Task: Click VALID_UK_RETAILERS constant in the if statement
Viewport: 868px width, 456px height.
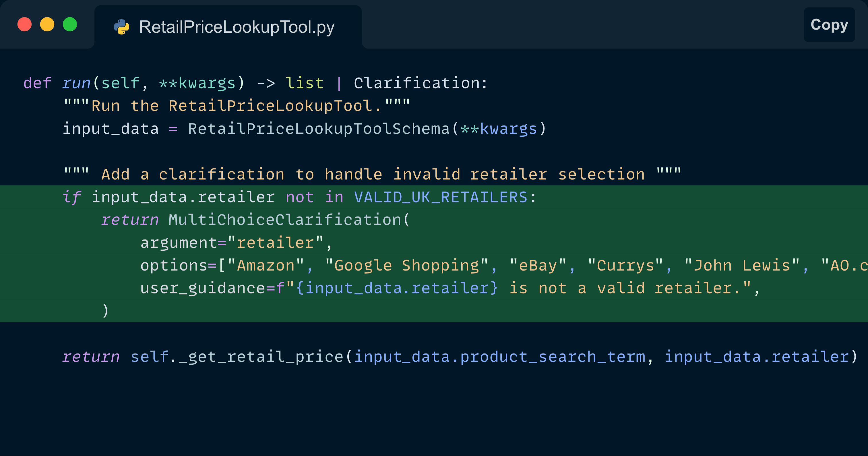Action: coord(441,197)
